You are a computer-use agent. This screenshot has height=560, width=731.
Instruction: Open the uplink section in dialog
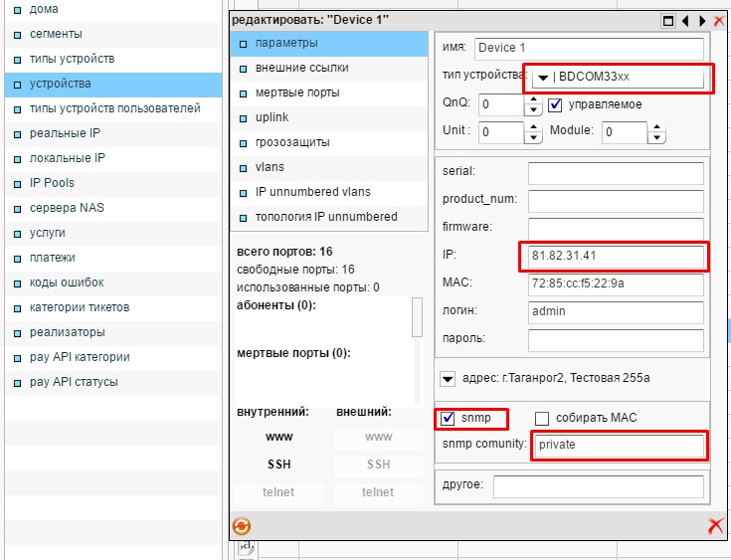pos(272,117)
